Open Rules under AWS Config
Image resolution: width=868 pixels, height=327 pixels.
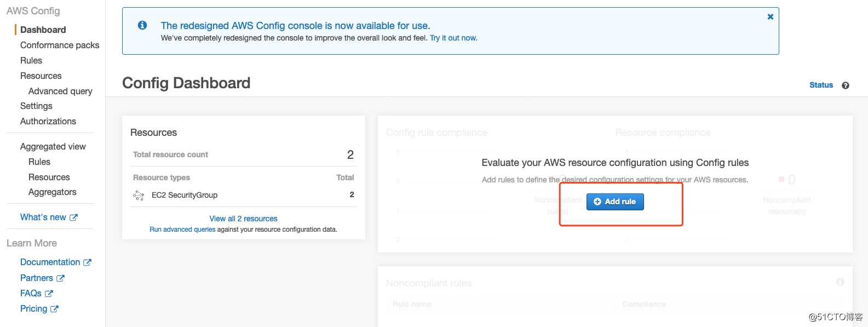pyautogui.click(x=31, y=60)
